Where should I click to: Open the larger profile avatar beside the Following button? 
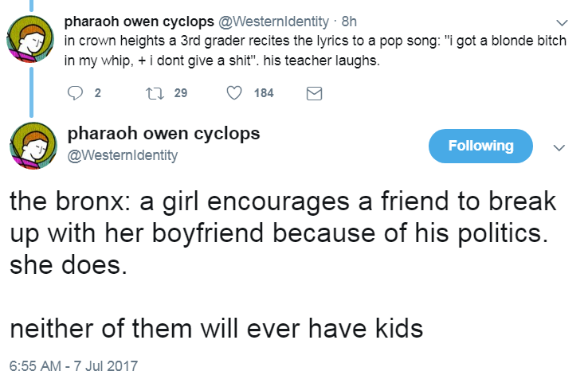[x=30, y=147]
